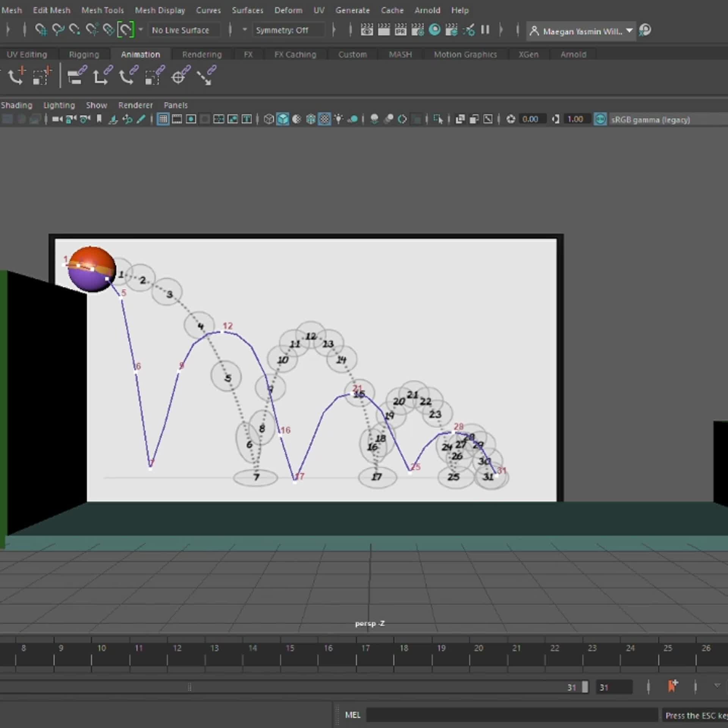The height and width of the screenshot is (728, 728).
Task: Pause Viewport 2.0 rendering
Action: click(485, 30)
